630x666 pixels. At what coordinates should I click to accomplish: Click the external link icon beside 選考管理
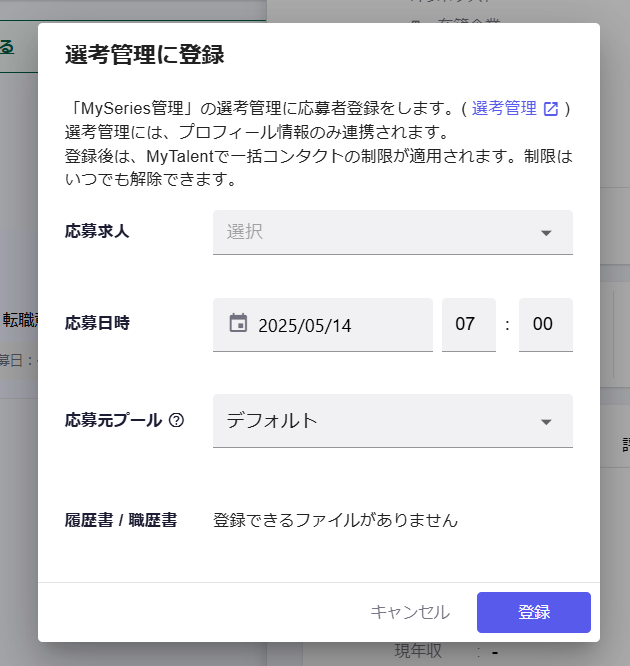[x=550, y=109]
